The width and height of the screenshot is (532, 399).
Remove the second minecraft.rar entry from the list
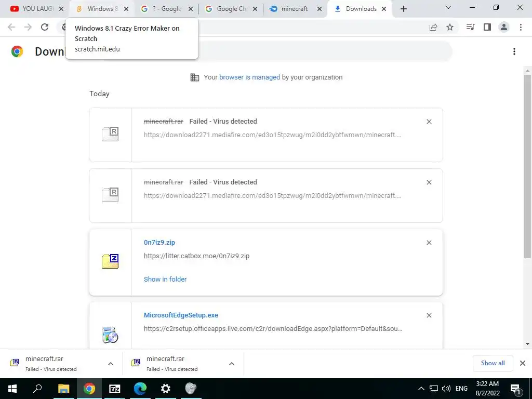point(429,182)
